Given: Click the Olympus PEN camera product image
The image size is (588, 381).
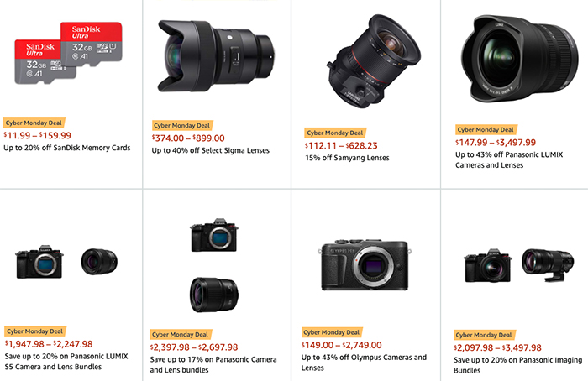Looking at the screenshot, I should [x=365, y=265].
